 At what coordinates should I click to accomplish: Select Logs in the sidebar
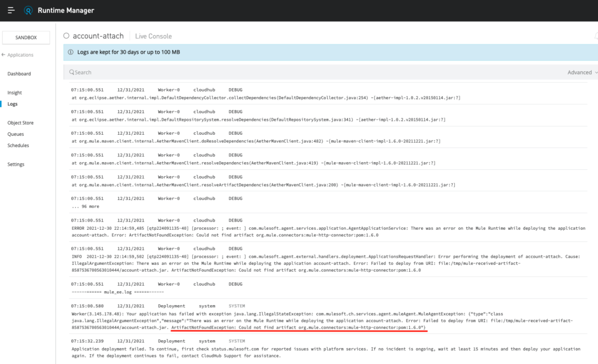click(13, 104)
